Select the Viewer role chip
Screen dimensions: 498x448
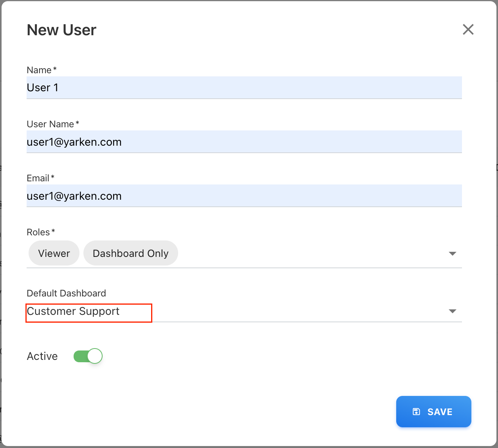point(54,253)
